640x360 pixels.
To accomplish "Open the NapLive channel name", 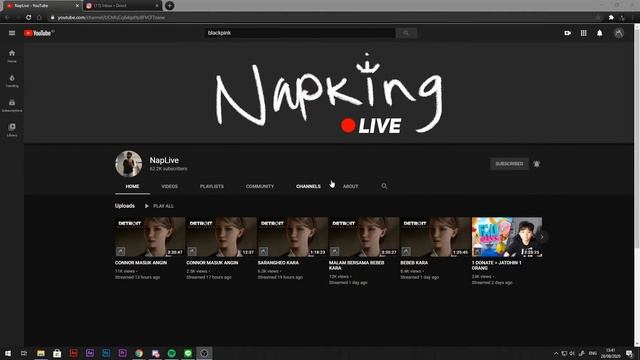I will click(x=164, y=160).
